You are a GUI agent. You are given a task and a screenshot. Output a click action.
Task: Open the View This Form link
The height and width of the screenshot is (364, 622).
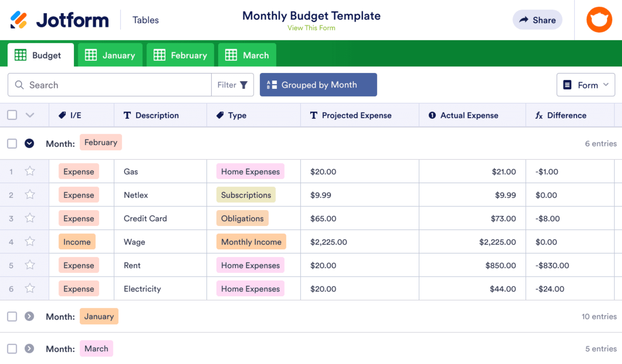(x=311, y=28)
